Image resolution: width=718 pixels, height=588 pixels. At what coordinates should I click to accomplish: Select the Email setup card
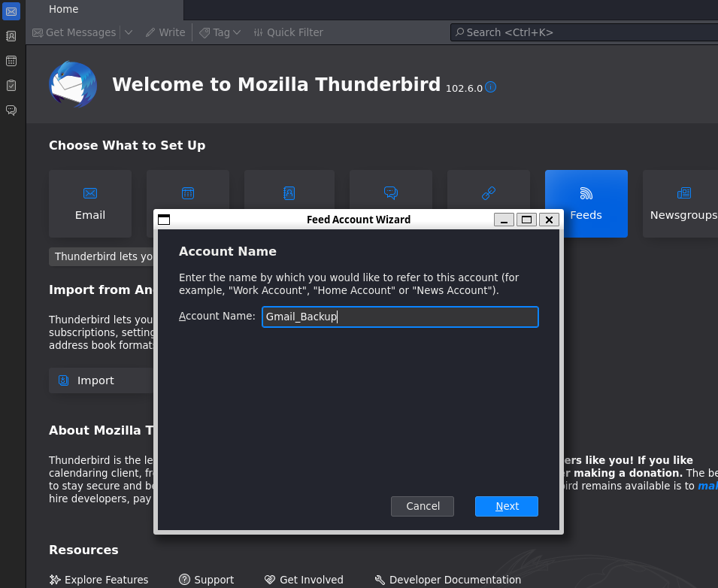(90, 204)
